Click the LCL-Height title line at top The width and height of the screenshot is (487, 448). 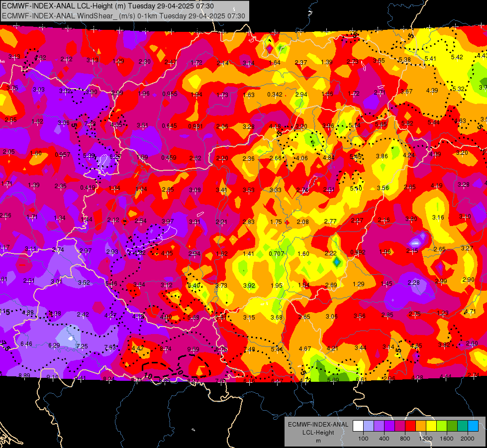coord(108,6)
